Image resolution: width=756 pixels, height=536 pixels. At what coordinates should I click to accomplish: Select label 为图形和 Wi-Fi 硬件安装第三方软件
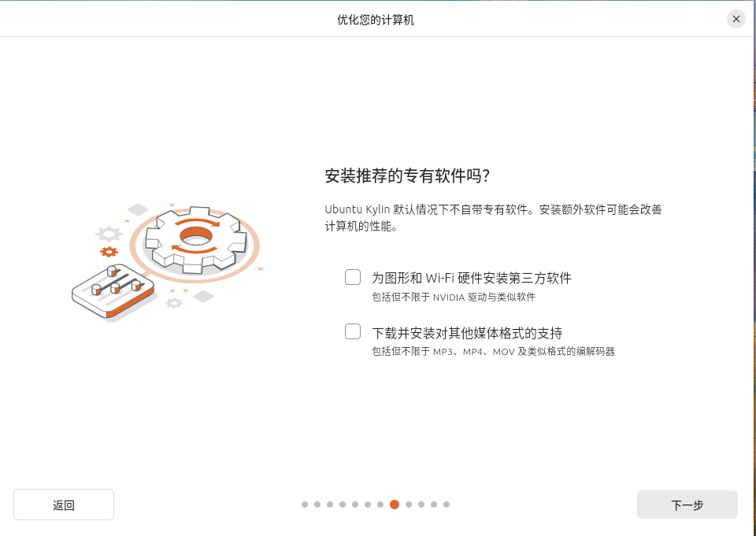click(471, 278)
